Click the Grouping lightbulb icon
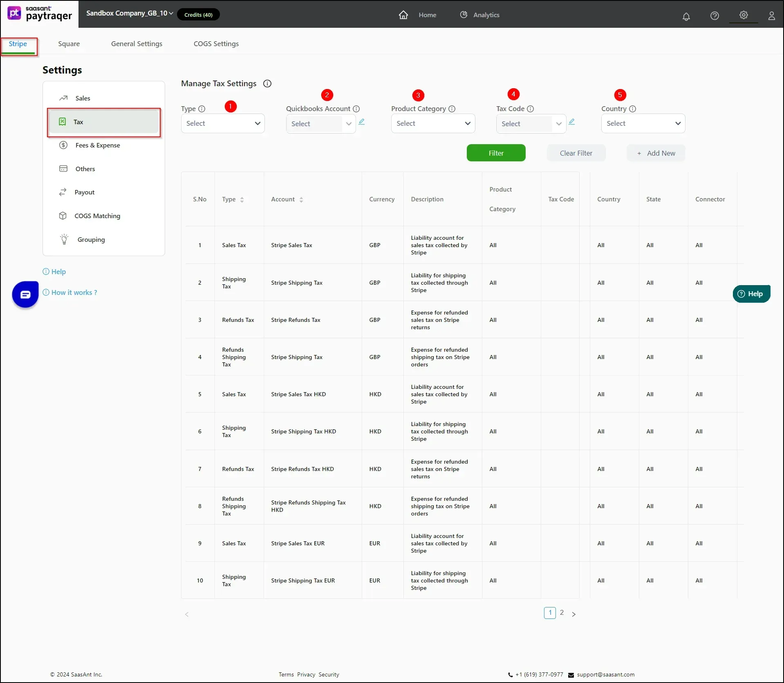The width and height of the screenshot is (784, 683). pos(64,239)
